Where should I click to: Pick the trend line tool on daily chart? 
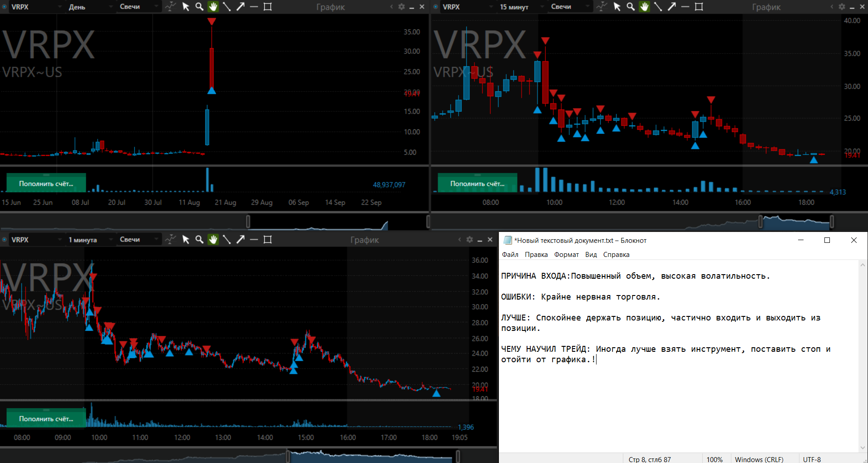point(227,6)
